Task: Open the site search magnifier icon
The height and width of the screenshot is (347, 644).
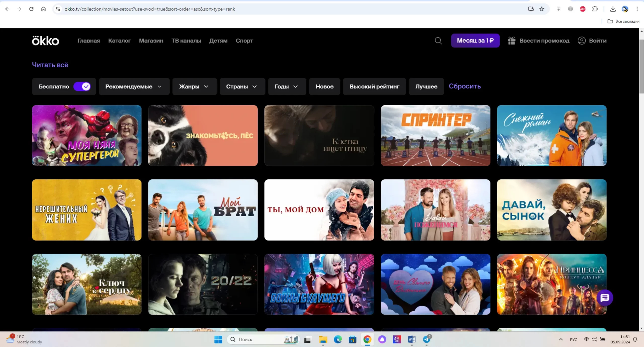Action: pyautogui.click(x=438, y=41)
